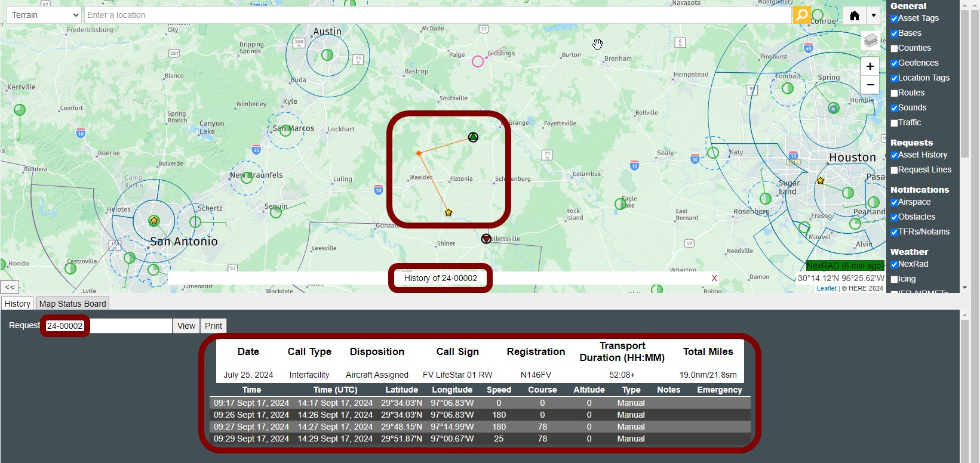This screenshot has height=463, width=980.
Task: Click the green marker near Conroe
Action: [818, 15]
